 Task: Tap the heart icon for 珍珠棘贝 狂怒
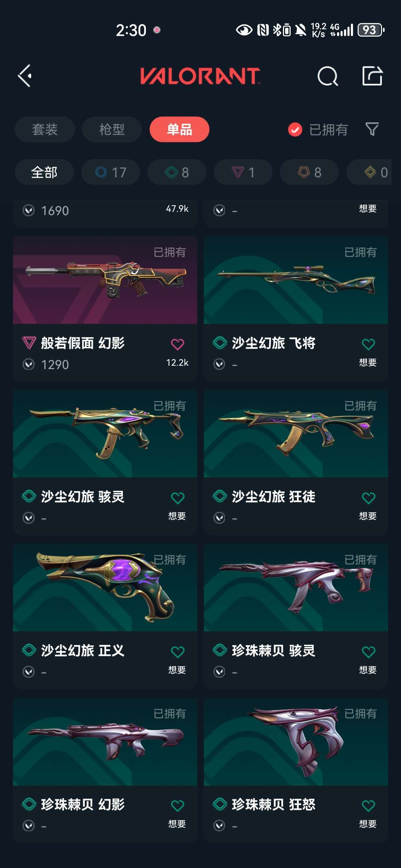pyautogui.click(x=368, y=806)
